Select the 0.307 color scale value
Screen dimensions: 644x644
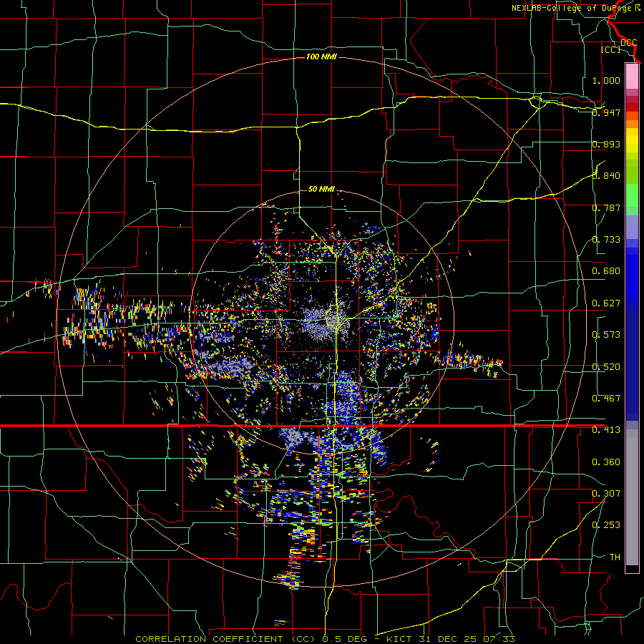(x=606, y=494)
